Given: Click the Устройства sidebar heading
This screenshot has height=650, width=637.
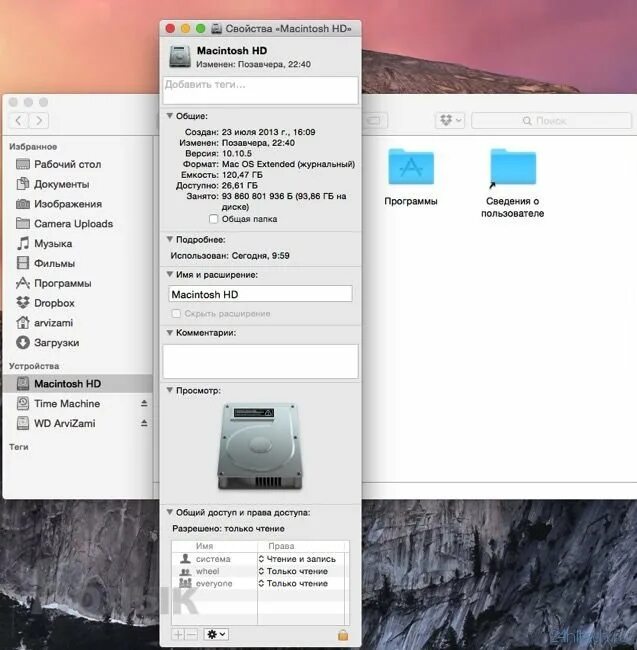Looking at the screenshot, I should click(x=34, y=366).
